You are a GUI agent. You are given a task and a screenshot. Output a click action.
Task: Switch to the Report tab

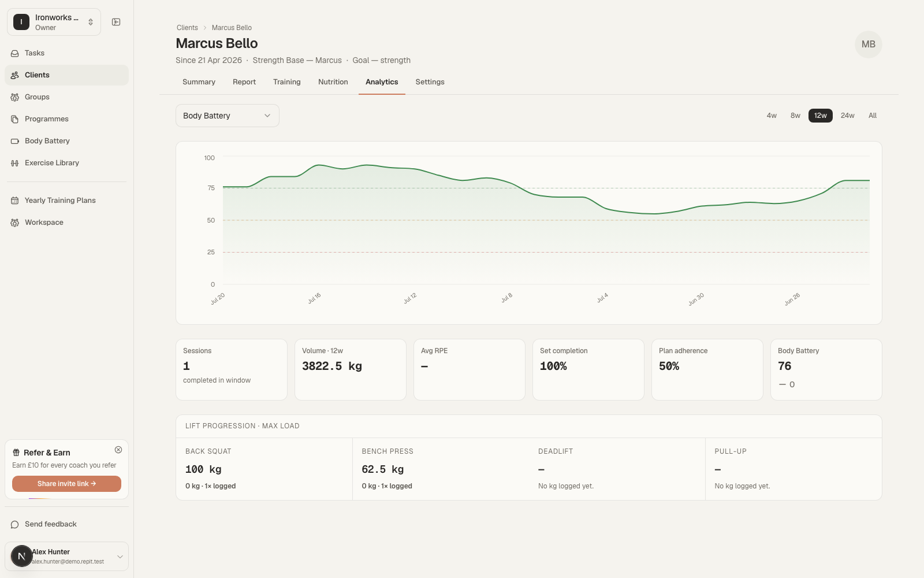point(244,82)
